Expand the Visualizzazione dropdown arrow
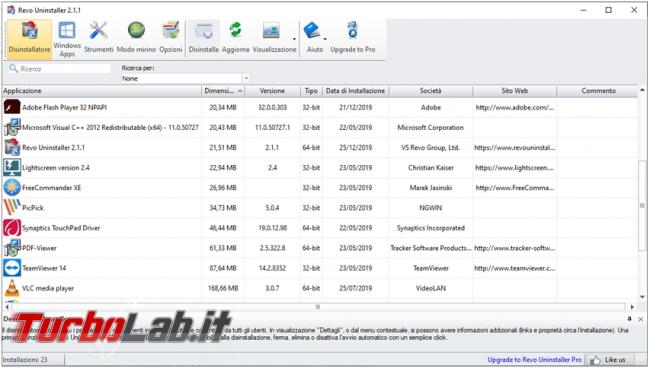 (x=294, y=39)
